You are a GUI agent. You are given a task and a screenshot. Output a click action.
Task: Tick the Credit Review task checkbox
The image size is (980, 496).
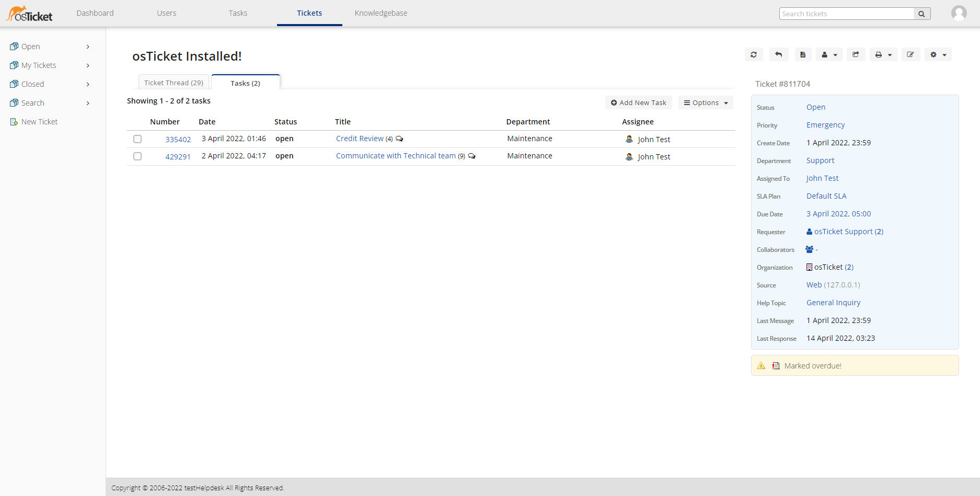[137, 139]
